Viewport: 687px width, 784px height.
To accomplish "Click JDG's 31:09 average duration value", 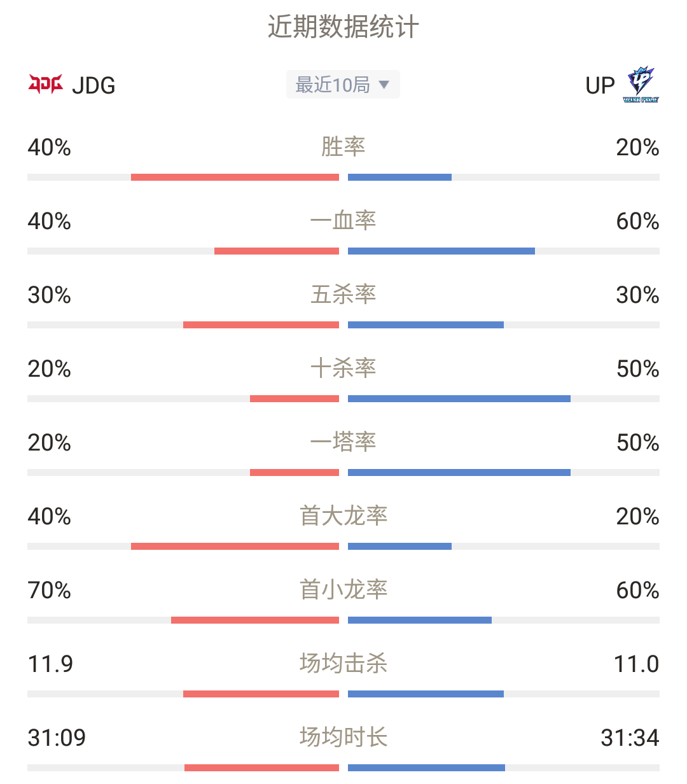I will point(57,738).
